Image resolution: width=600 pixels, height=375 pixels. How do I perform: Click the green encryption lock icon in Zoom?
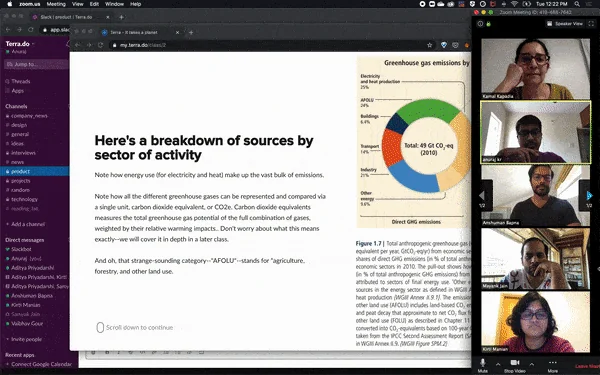click(488, 24)
